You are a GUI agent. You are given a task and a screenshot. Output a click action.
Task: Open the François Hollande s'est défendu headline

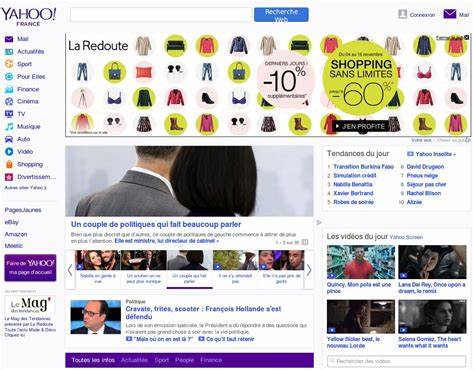(x=203, y=313)
